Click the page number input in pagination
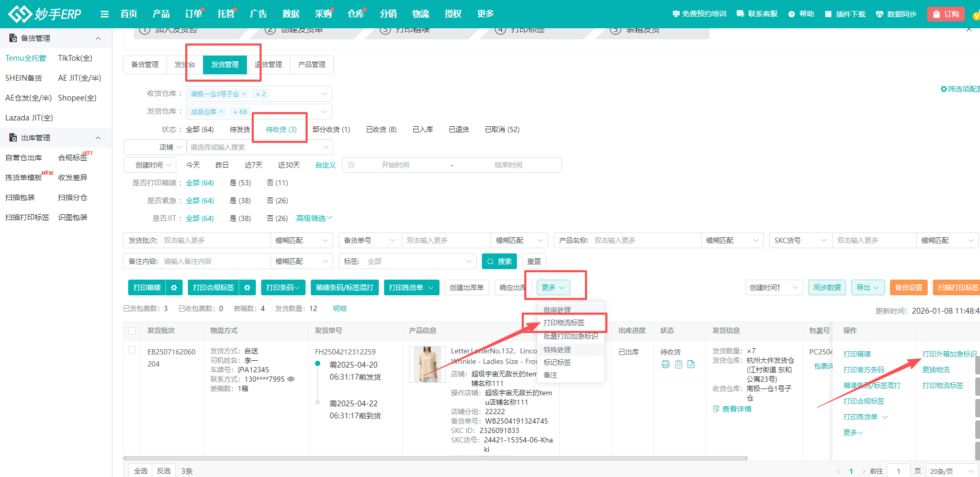 (898, 471)
